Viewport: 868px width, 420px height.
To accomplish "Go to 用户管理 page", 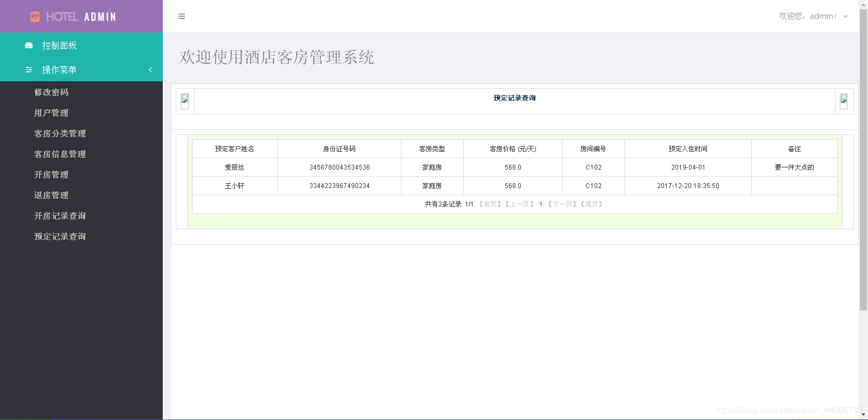I will pyautogui.click(x=52, y=113).
